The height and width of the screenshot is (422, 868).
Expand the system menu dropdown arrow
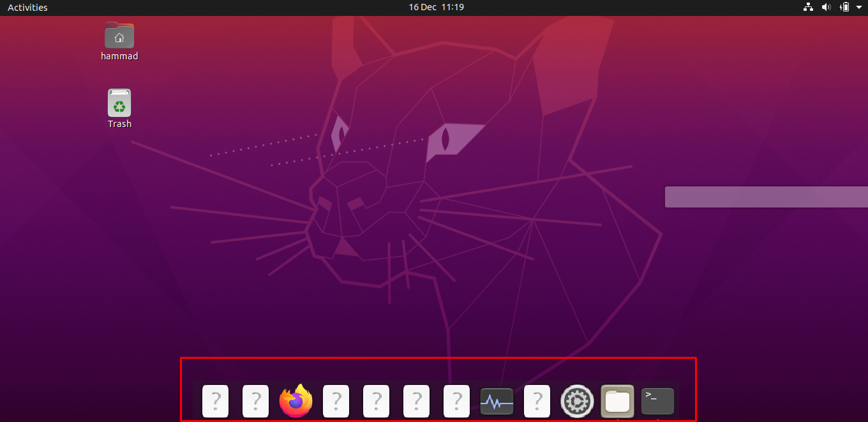858,7
